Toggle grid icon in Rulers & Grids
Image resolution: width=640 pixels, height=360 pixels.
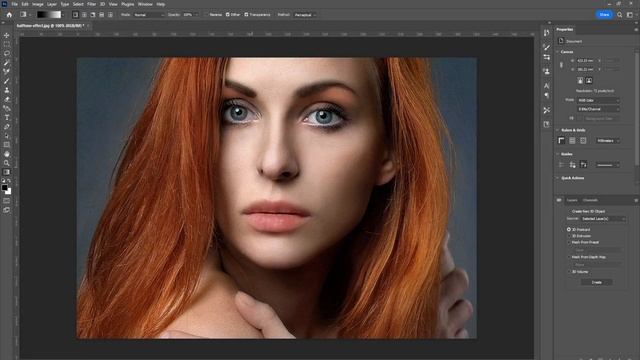(x=572, y=140)
